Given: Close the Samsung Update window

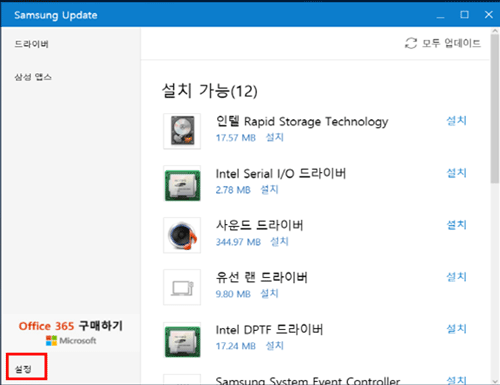Looking at the screenshot, I should [x=489, y=15].
